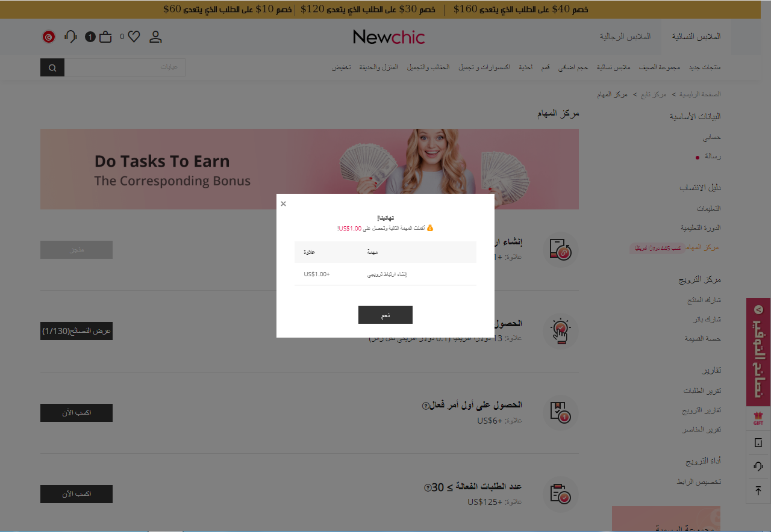Switch to الملابس النسائية tab

click(696, 37)
